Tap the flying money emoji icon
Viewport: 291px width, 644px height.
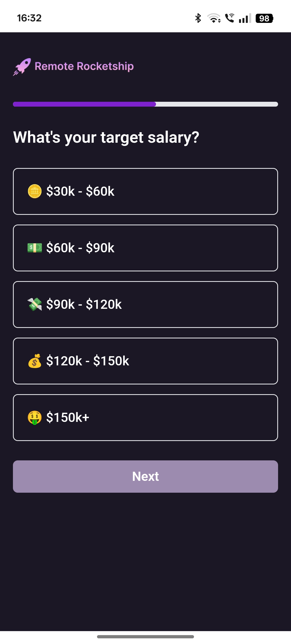coord(35,304)
